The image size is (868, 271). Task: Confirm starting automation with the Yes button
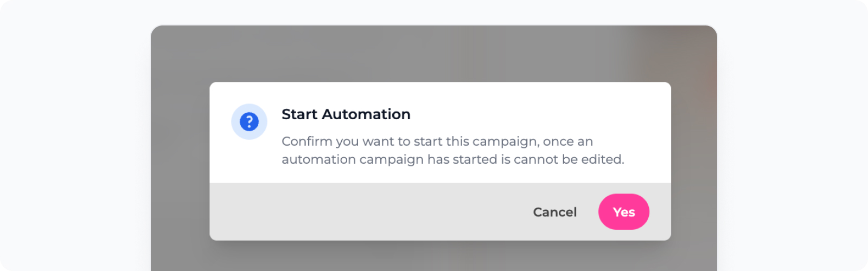(623, 212)
